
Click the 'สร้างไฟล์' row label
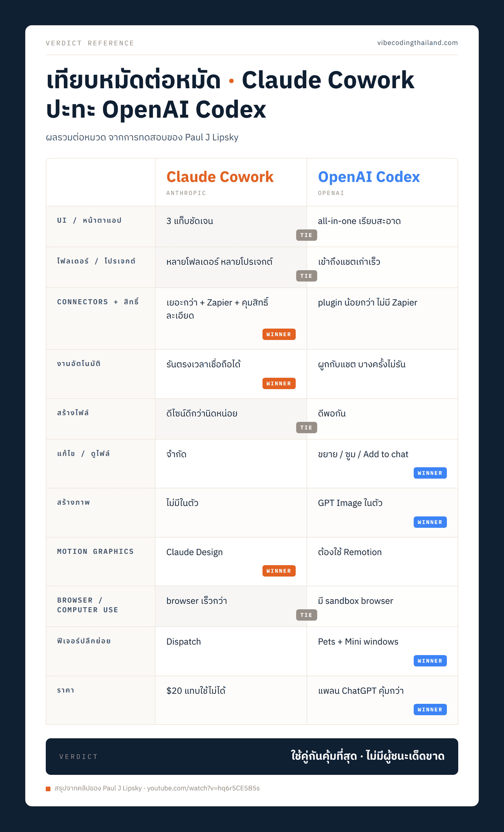(73, 413)
